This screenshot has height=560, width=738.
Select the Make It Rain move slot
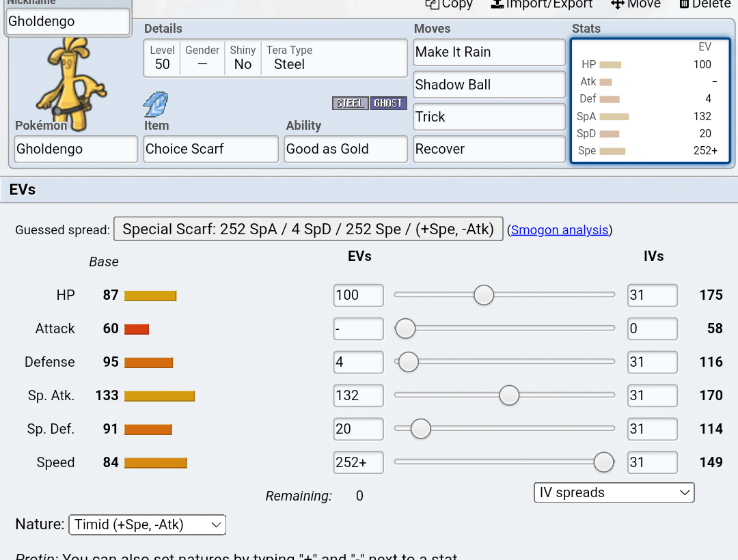[489, 52]
